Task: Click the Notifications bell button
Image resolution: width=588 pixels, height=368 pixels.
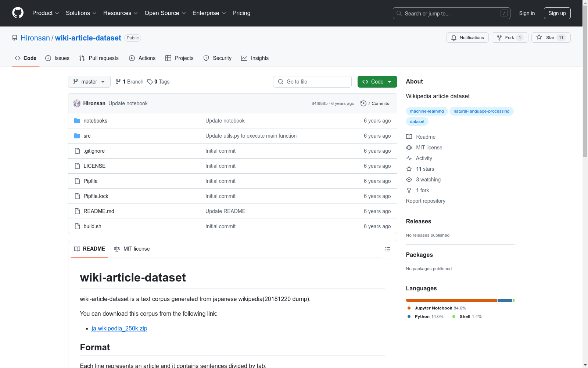Action: tap(467, 38)
